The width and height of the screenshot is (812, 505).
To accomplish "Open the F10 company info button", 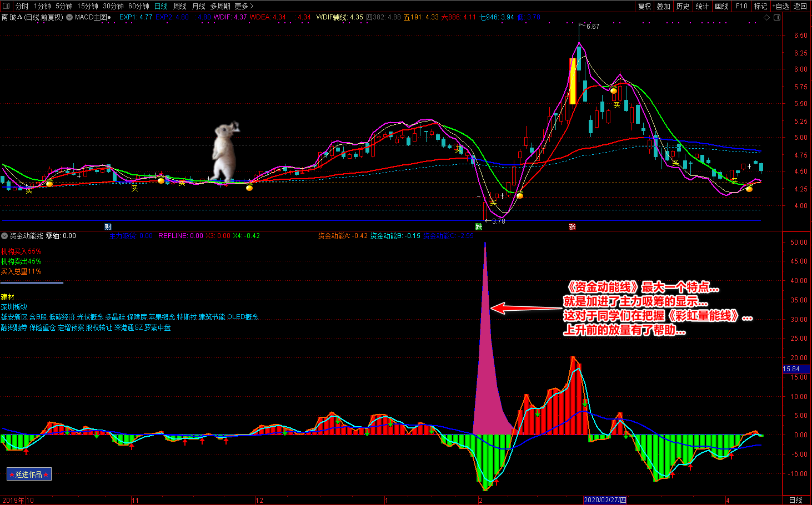I will 741,6.
